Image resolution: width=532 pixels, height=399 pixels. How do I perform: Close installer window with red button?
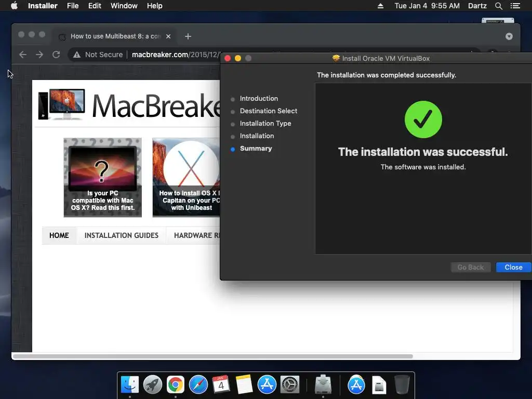(228, 58)
